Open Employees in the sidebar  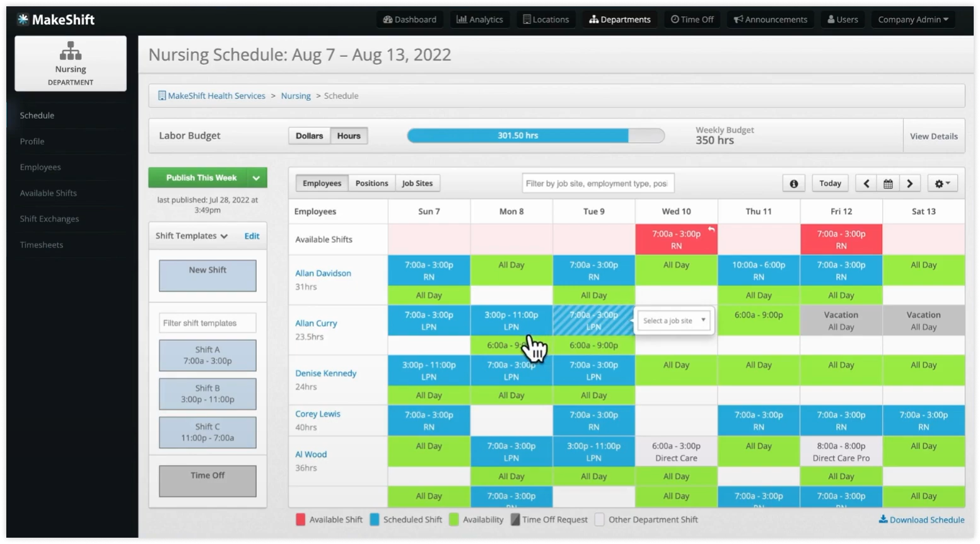point(40,167)
